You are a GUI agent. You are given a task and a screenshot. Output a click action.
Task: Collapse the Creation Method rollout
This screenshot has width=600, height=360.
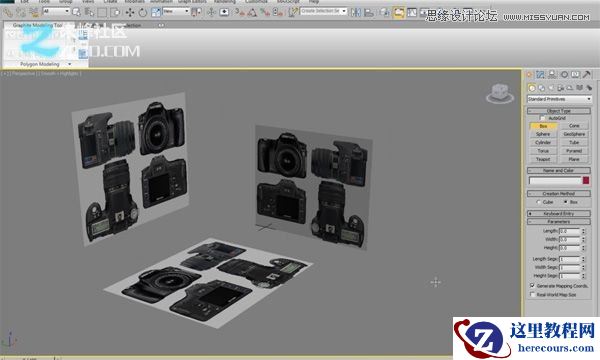point(559,194)
